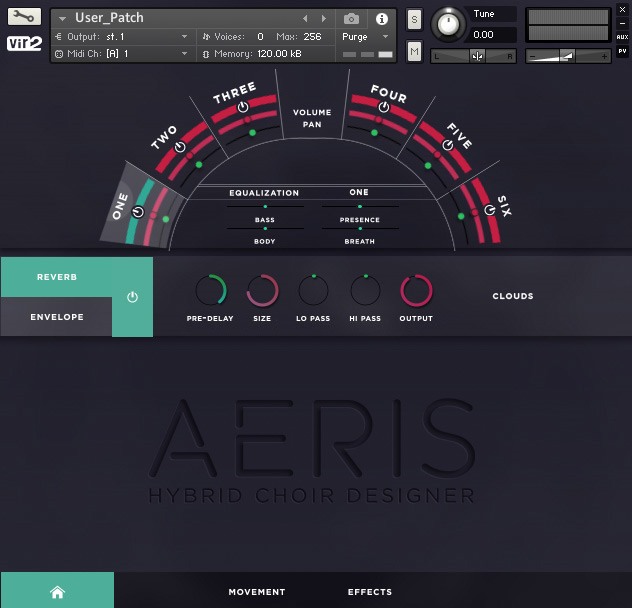Select the REVERB tab

pyautogui.click(x=57, y=277)
